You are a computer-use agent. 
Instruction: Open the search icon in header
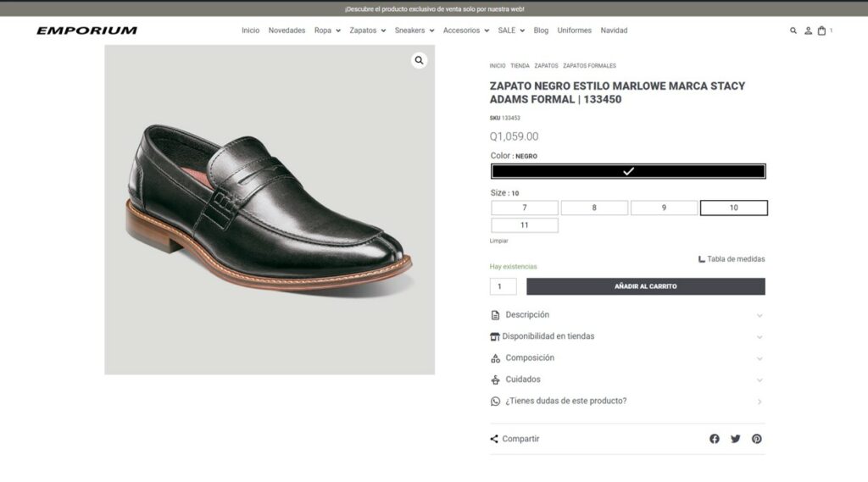coord(793,31)
